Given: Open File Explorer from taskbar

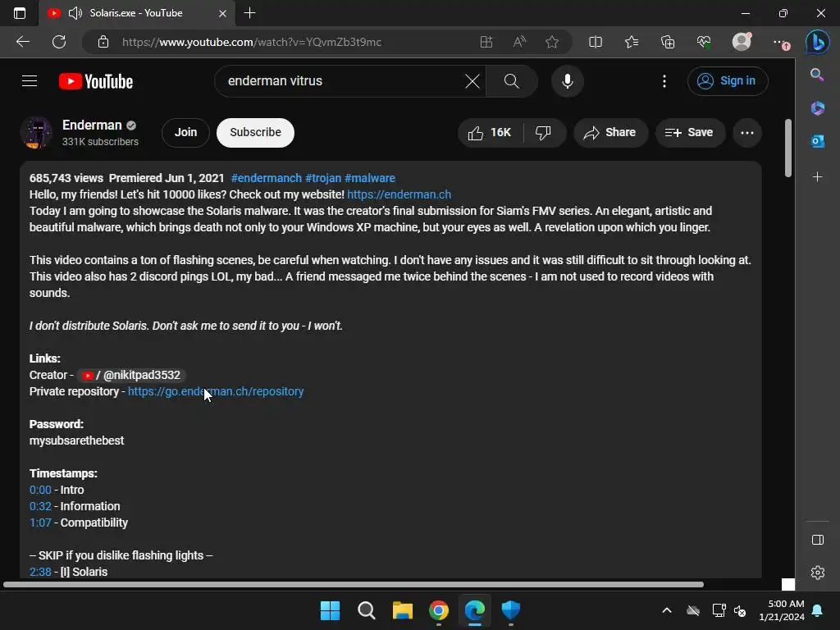Looking at the screenshot, I should tap(402, 610).
